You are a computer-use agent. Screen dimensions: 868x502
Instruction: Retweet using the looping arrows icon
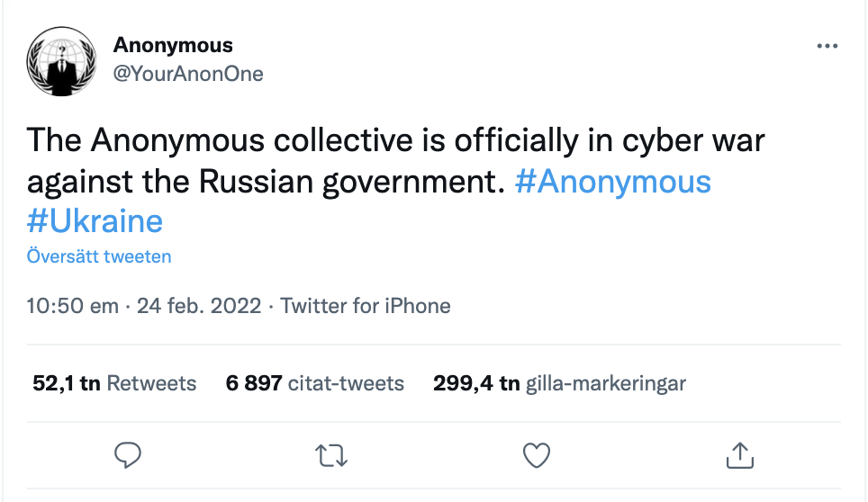[x=331, y=456]
